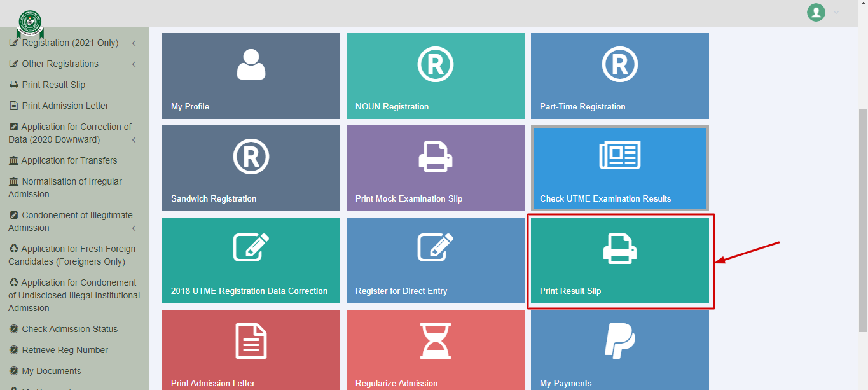This screenshot has width=868, height=390.
Task: Open the Sandwich Registration tile
Action: tap(251, 168)
